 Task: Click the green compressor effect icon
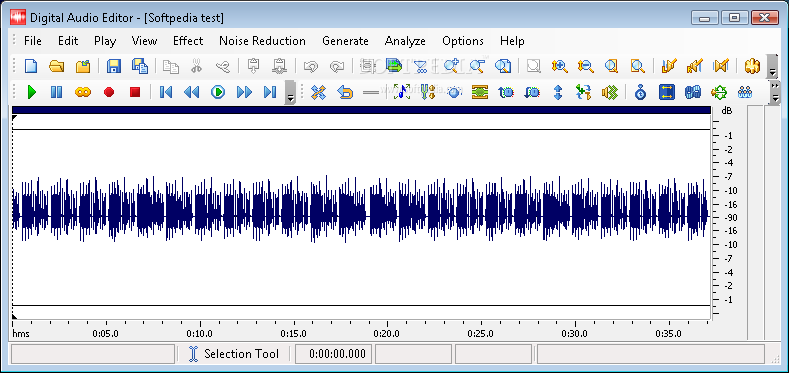click(480, 92)
